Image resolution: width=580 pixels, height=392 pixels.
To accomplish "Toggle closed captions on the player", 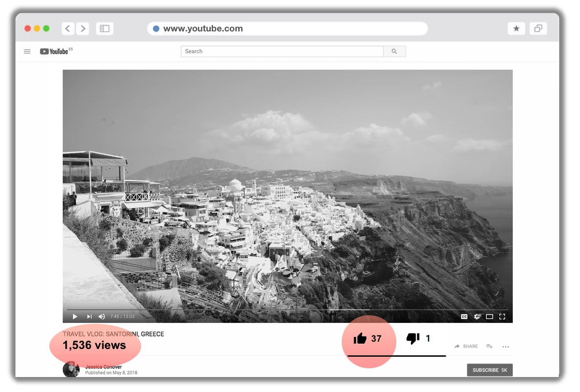I will [x=464, y=317].
